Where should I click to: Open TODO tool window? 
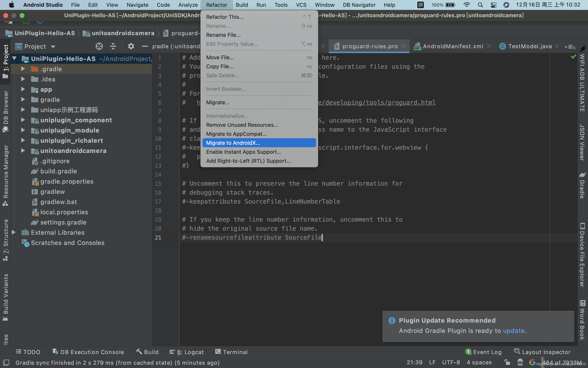[28, 352]
